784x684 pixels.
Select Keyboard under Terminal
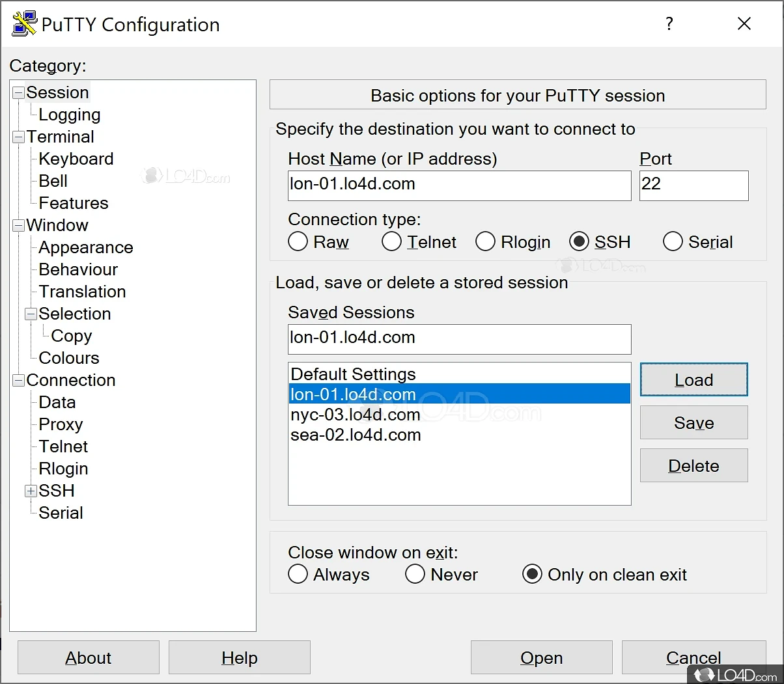[76, 159]
